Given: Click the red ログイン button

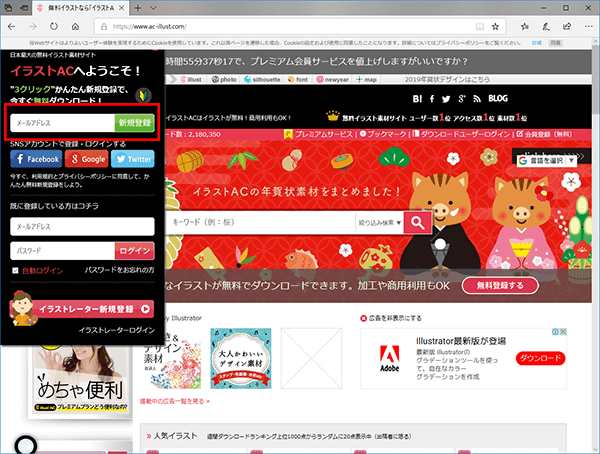Looking at the screenshot, I should pyautogui.click(x=134, y=251).
